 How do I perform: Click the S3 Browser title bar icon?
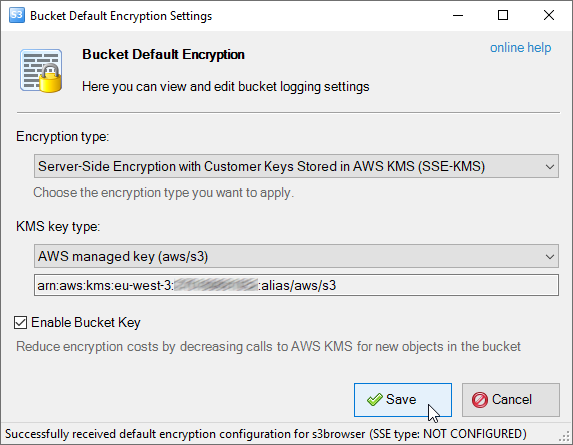click(16, 15)
